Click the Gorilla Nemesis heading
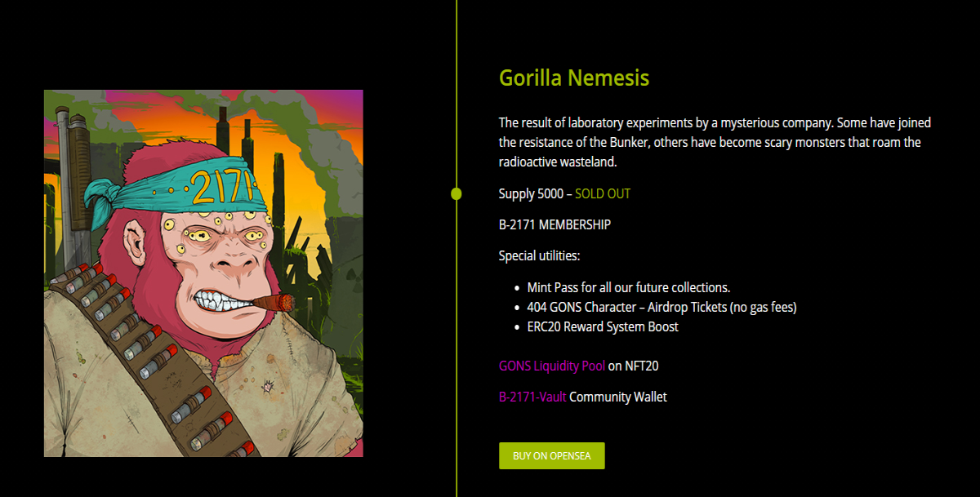 (574, 78)
